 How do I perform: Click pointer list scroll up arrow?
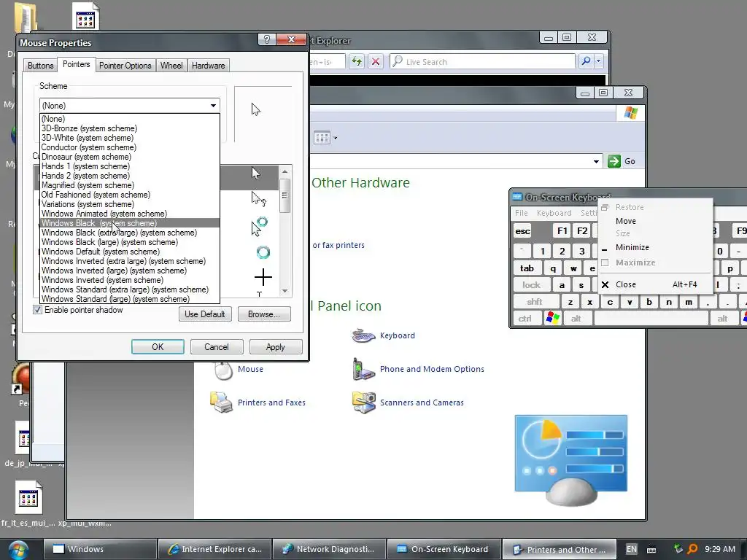pyautogui.click(x=285, y=171)
